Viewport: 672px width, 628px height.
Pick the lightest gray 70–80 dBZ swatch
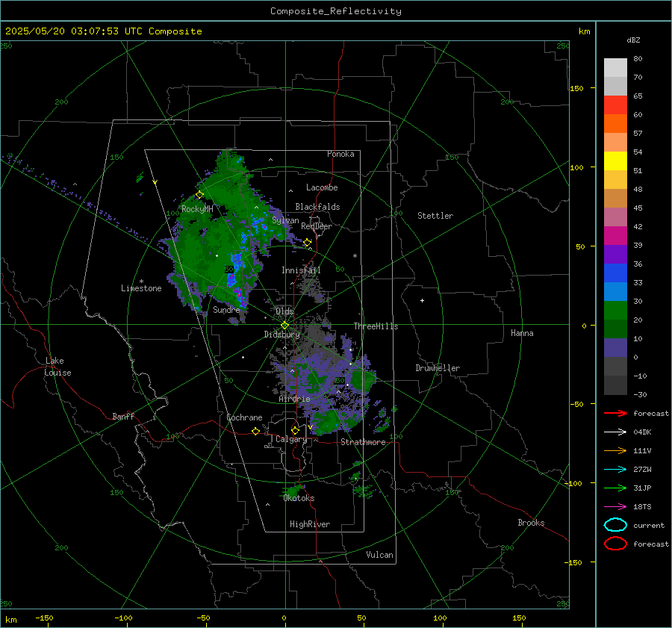pyautogui.click(x=615, y=68)
